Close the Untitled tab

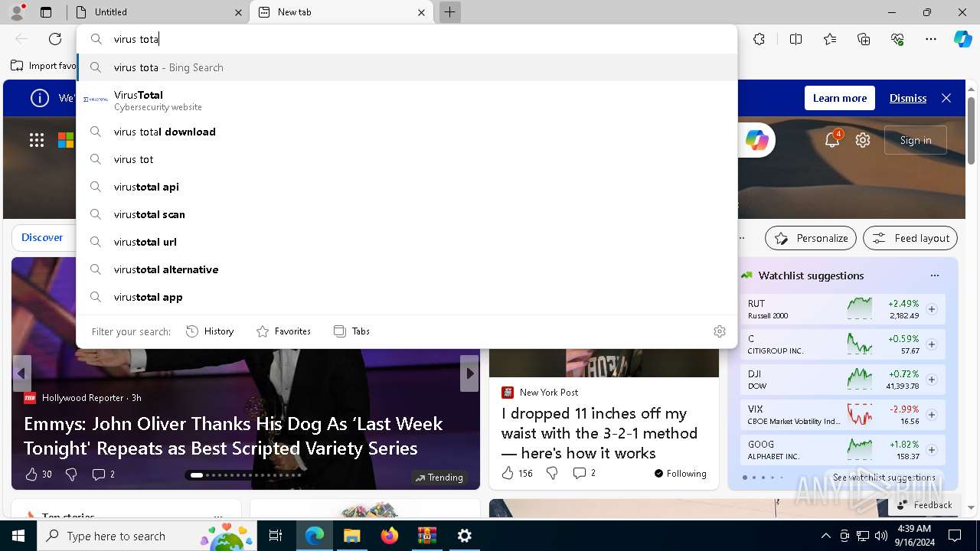tap(238, 12)
